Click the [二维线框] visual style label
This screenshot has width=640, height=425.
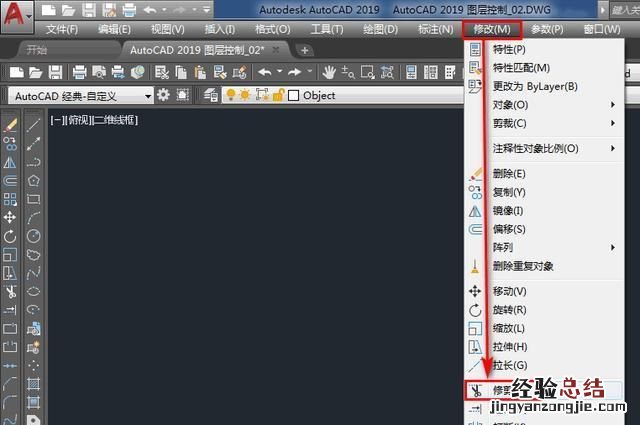tap(116, 120)
